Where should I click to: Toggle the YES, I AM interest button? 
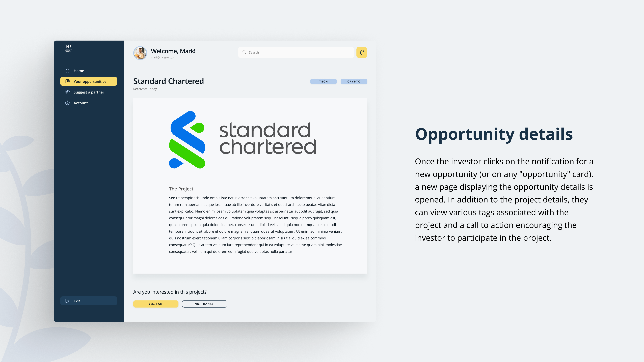click(156, 304)
